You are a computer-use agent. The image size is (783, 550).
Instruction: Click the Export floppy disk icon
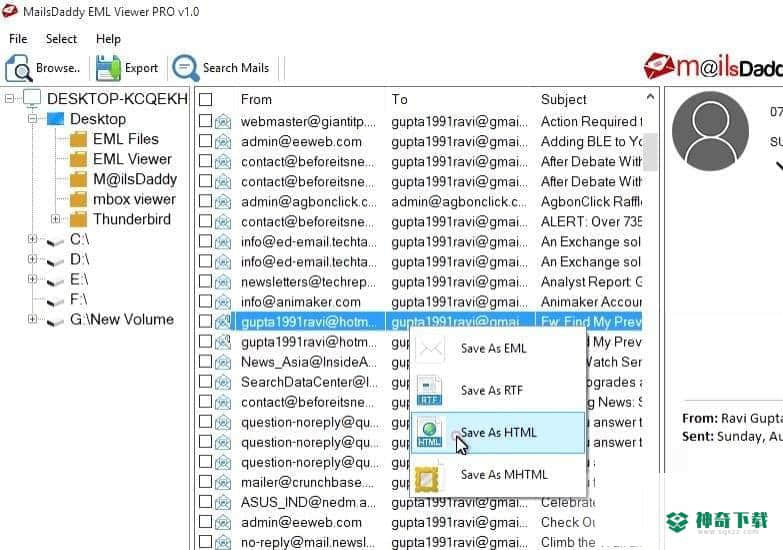click(x=108, y=68)
